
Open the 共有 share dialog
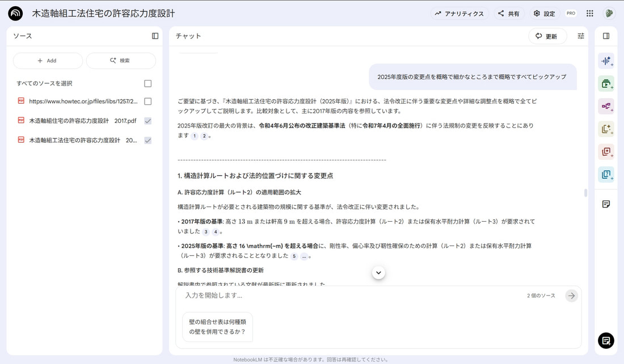tap(509, 14)
